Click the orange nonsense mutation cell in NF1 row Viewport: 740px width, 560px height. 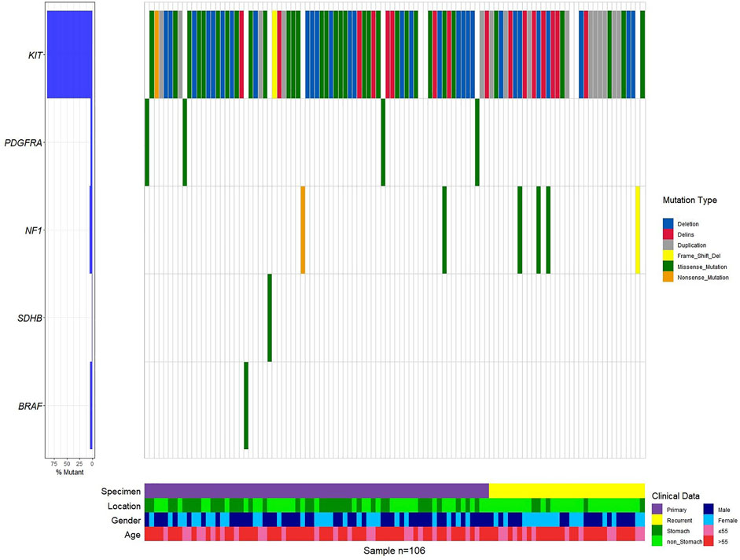click(x=303, y=230)
